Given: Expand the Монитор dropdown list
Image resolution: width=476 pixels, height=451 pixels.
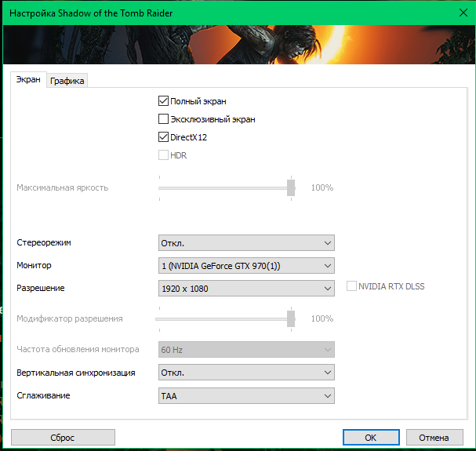Looking at the screenshot, I should pos(246,266).
